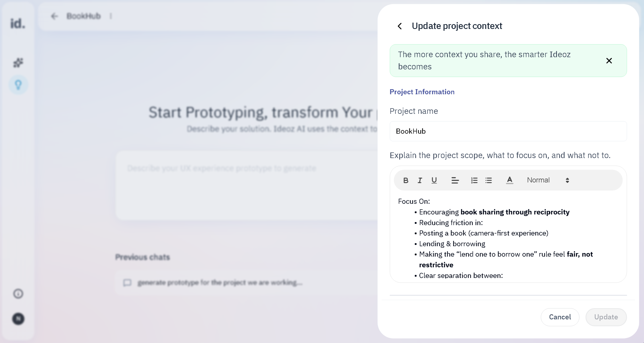Dismiss the green context tip banner

click(x=609, y=61)
